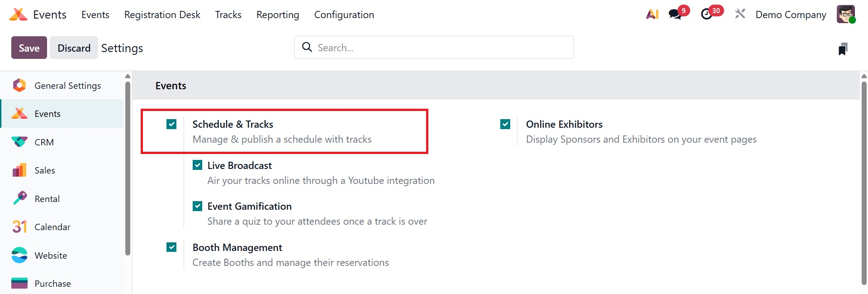The width and height of the screenshot is (868, 294).
Task: Toggle the Booth Management checkbox
Action: point(171,247)
